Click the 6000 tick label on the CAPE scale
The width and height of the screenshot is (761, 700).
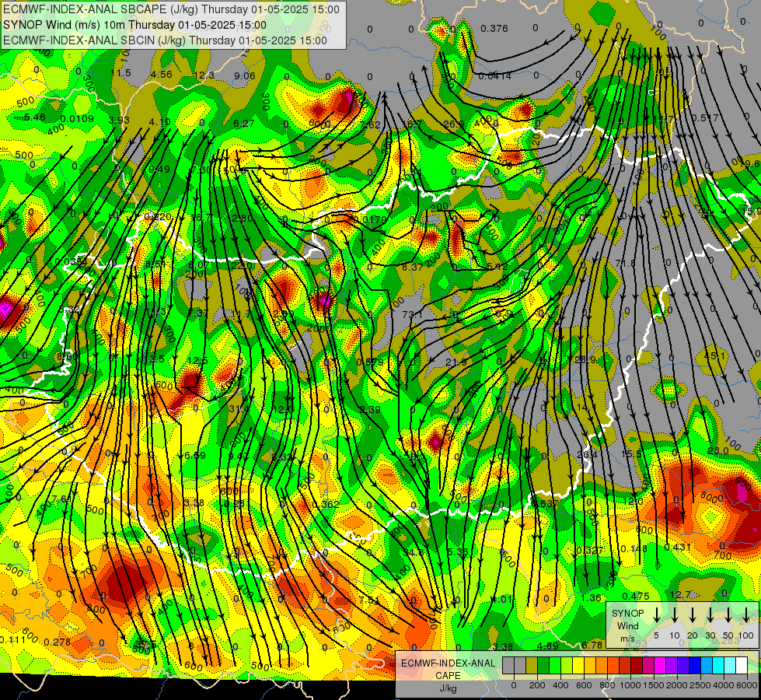(747, 685)
